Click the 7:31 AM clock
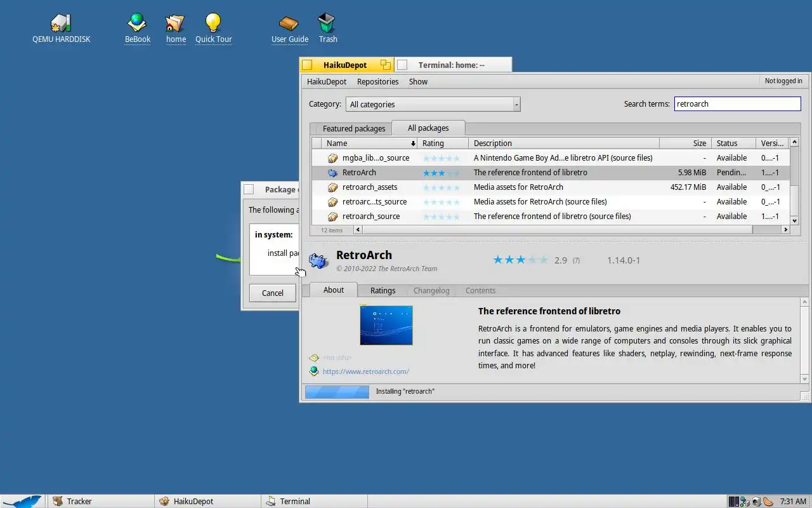The width and height of the screenshot is (812, 508). [793, 502]
